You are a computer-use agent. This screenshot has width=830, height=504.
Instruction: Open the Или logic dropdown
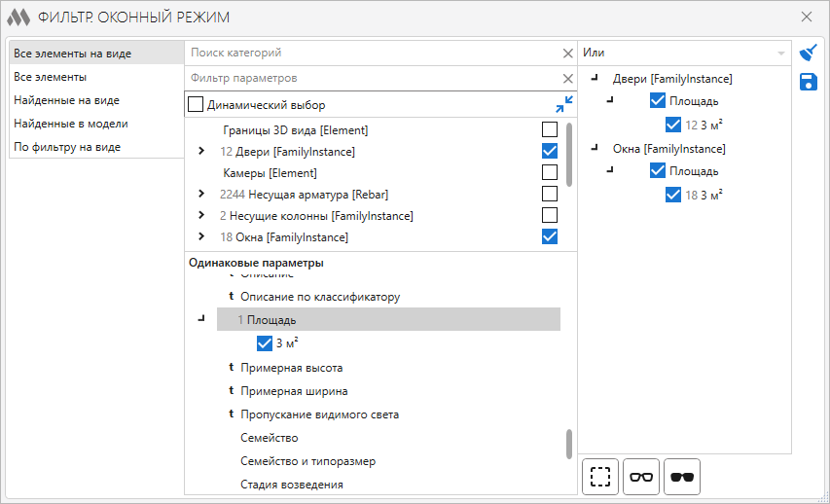click(x=684, y=53)
